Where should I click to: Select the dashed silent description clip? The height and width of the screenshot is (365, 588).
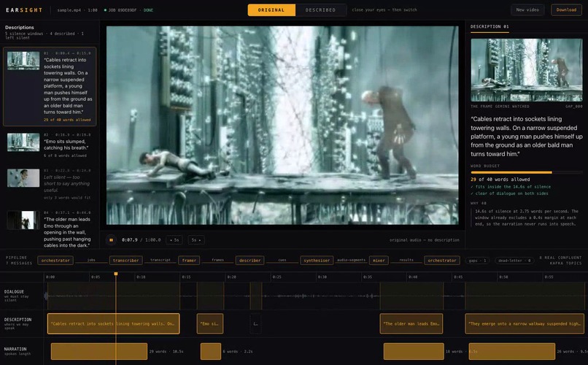pyautogui.click(x=255, y=323)
